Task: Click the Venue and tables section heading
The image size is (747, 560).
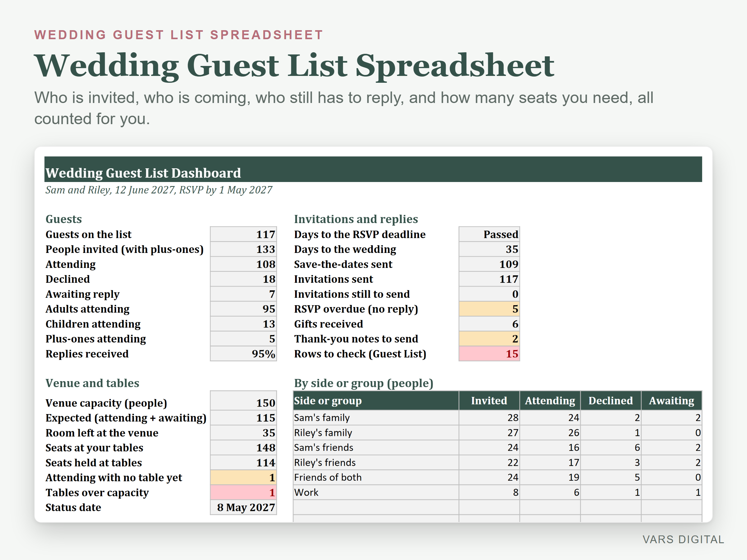Action: coord(92,383)
